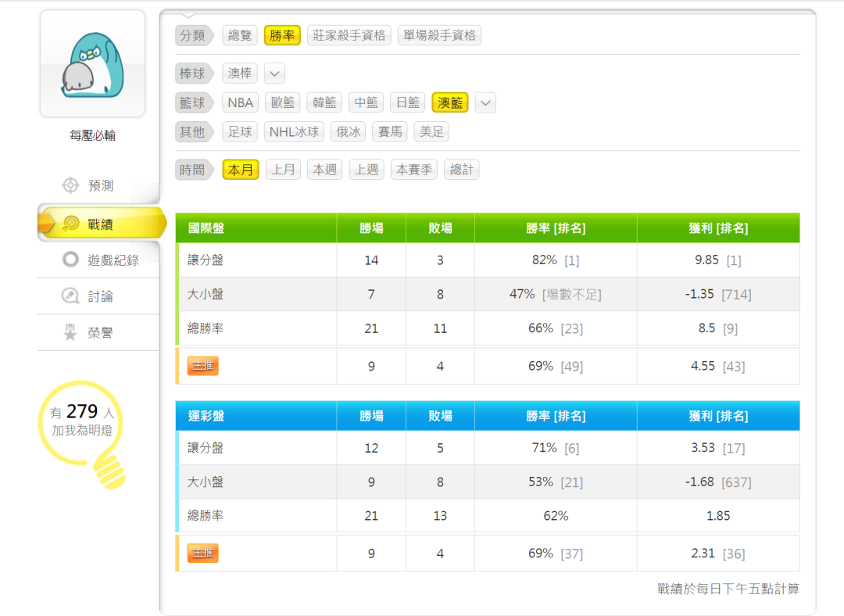The height and width of the screenshot is (616, 844).
Task: Select the NBA basketball league
Action: (240, 102)
